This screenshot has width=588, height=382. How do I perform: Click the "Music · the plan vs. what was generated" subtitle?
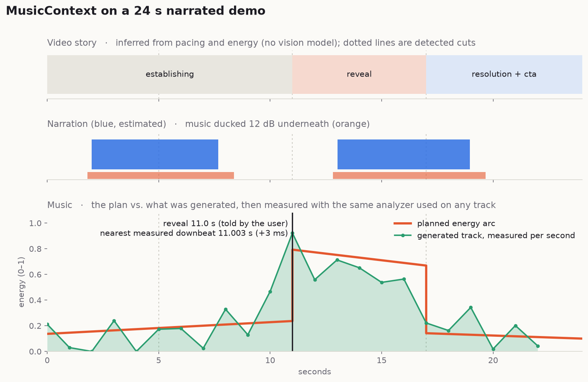[x=271, y=205]
